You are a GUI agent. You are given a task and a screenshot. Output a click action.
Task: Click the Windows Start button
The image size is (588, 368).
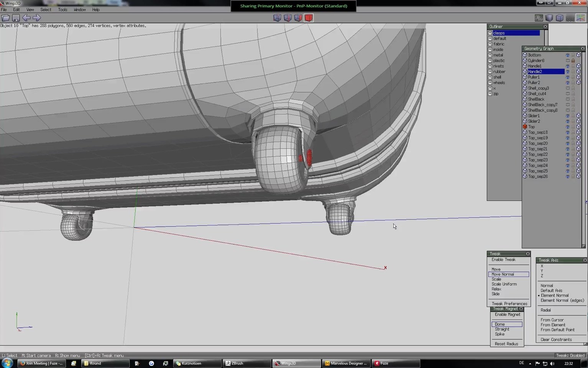[x=7, y=363]
